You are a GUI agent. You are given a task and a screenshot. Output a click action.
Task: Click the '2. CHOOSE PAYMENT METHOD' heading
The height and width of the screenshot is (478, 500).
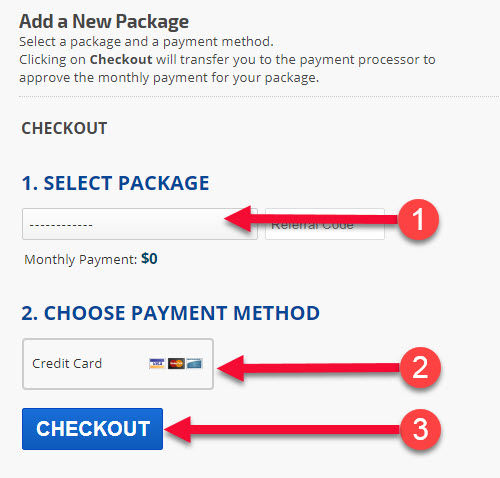click(x=170, y=313)
